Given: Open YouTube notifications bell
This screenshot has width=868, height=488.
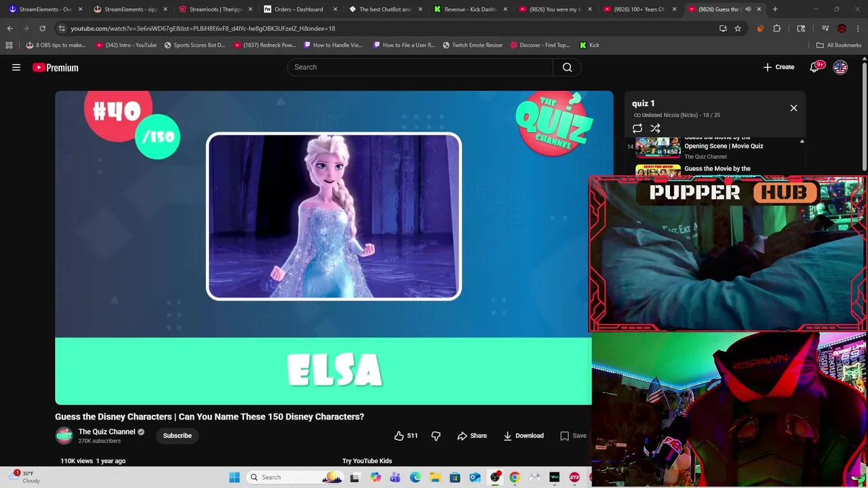Looking at the screenshot, I should pos(816,67).
